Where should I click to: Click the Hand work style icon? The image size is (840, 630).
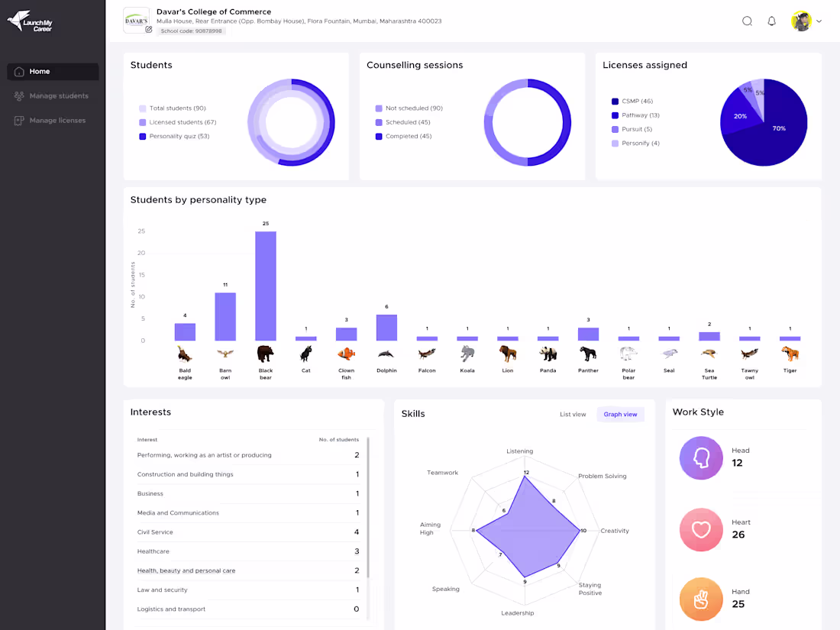[x=700, y=599]
